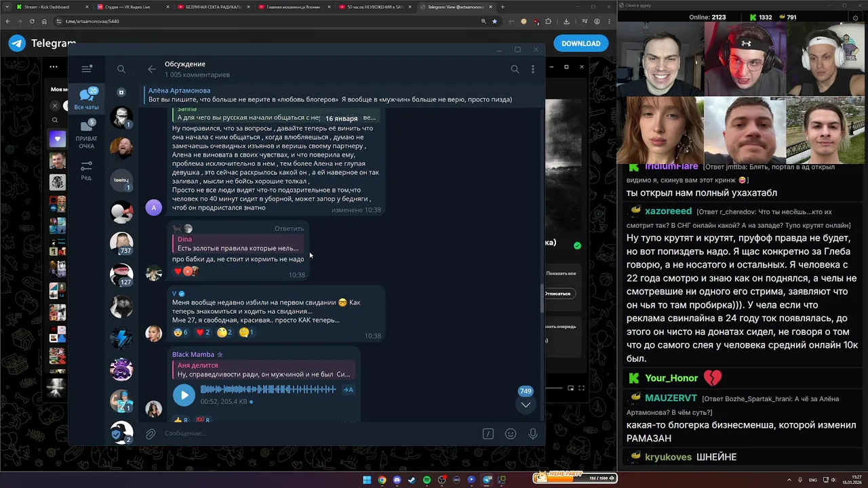Switch to Студия — VK Видео Live tab
This screenshot has width=868, height=488.
coord(132,7)
